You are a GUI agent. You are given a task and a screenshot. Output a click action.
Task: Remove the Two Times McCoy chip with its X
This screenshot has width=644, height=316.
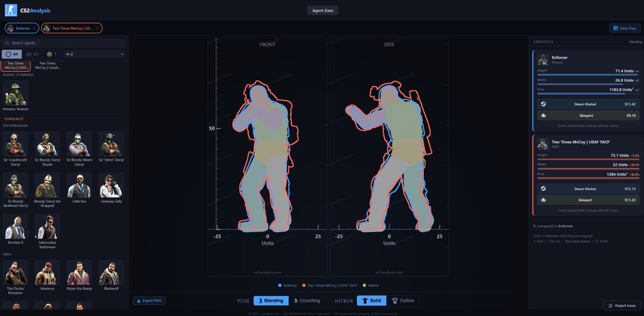[x=98, y=28]
